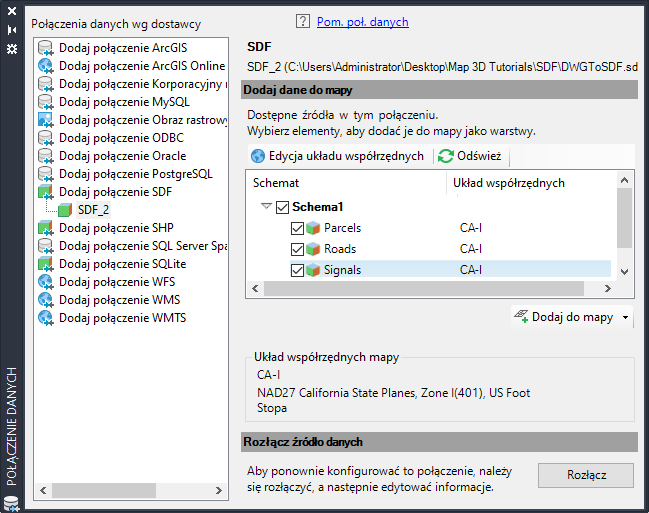Select Dodaj połączenie PostgreSQL in the list
Viewport: 649px width, 513px height.
(x=135, y=174)
